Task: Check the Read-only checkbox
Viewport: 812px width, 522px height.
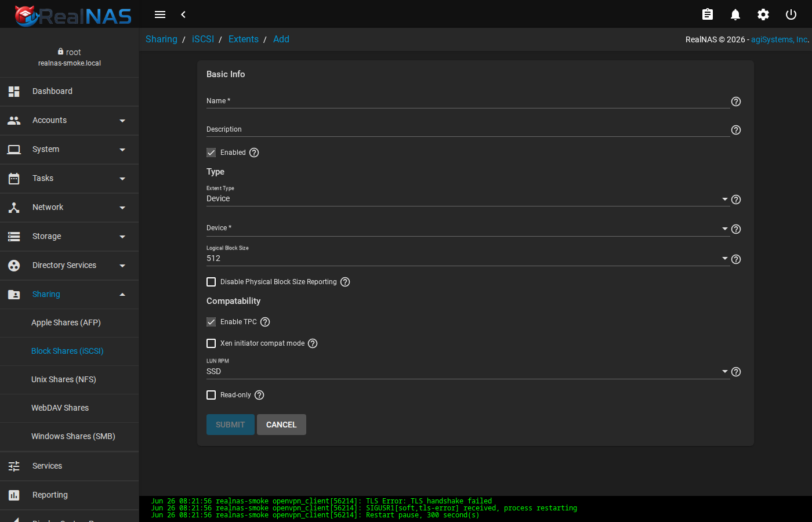Action: tap(211, 395)
